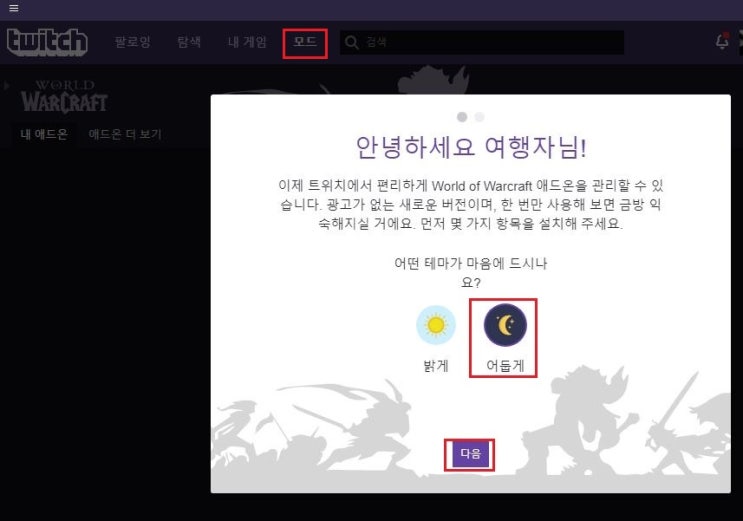The width and height of the screenshot is (743, 521).
Task: Switch to the 애드온 더 보기 tab
Action: click(x=125, y=134)
